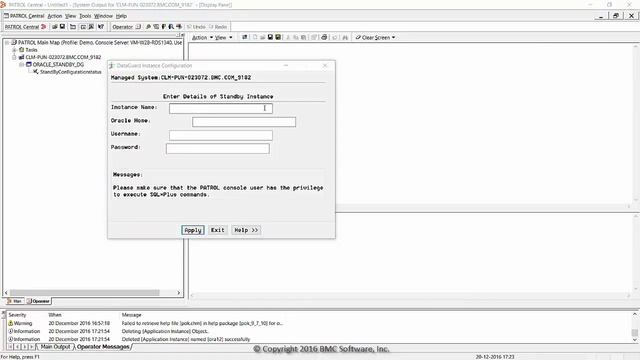Click the messages pane scroll up arrow
The image size is (640, 360).
point(635,314)
